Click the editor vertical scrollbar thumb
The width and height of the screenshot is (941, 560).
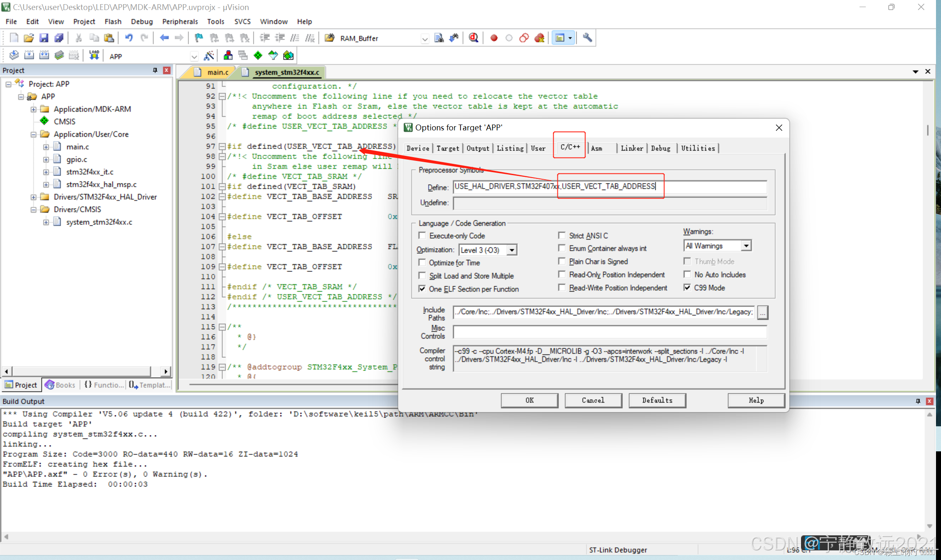[928, 130]
